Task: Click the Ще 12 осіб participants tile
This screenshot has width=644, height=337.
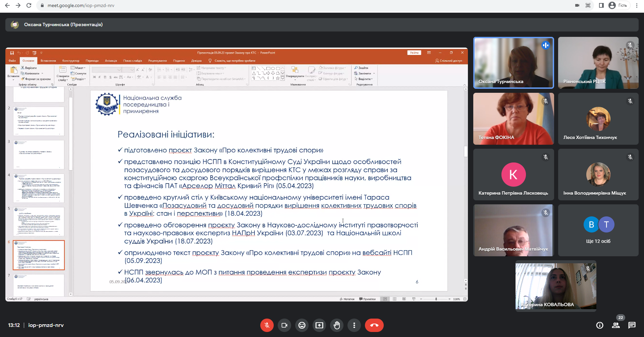Action: point(598,230)
